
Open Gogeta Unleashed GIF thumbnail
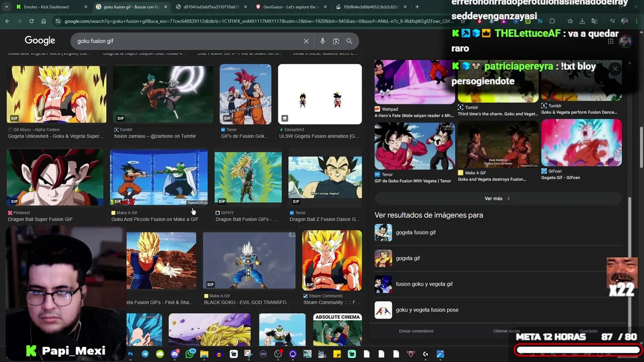[x=56, y=94]
